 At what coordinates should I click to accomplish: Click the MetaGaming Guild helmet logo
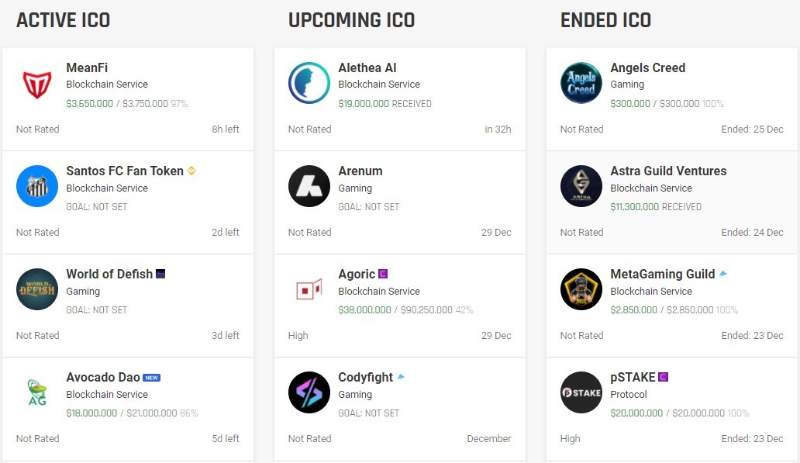(x=581, y=289)
